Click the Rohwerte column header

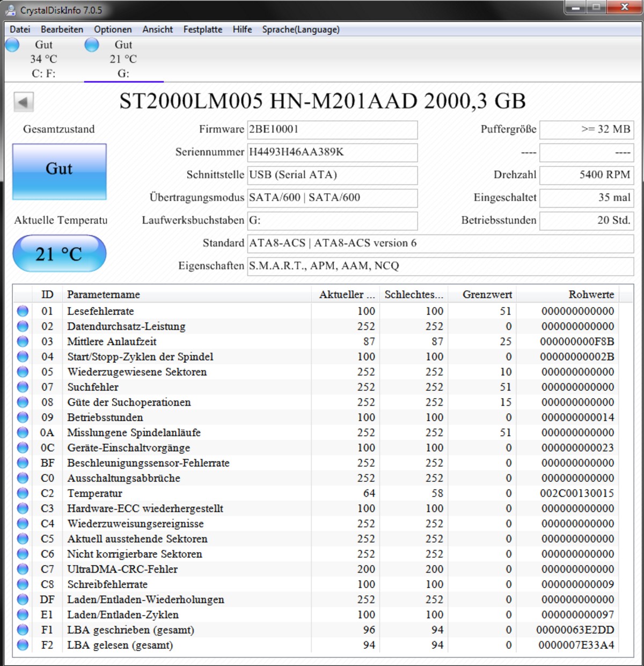[567, 295]
